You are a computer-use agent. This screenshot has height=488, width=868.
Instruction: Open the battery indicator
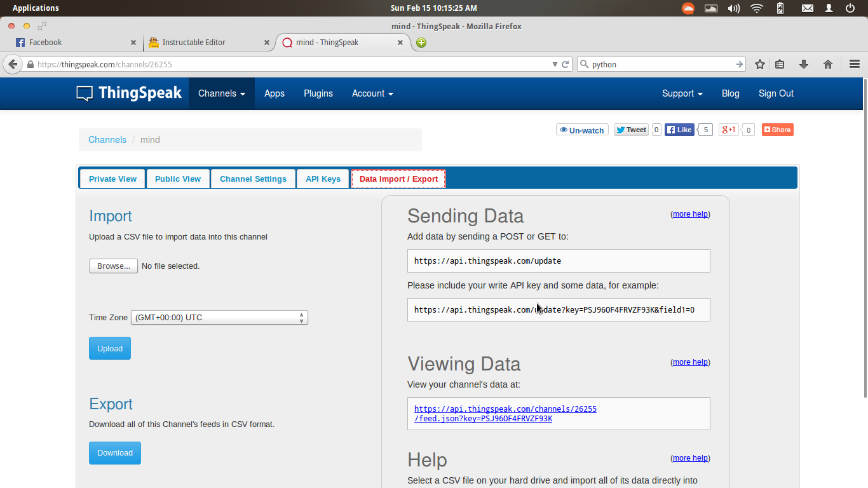click(x=780, y=8)
